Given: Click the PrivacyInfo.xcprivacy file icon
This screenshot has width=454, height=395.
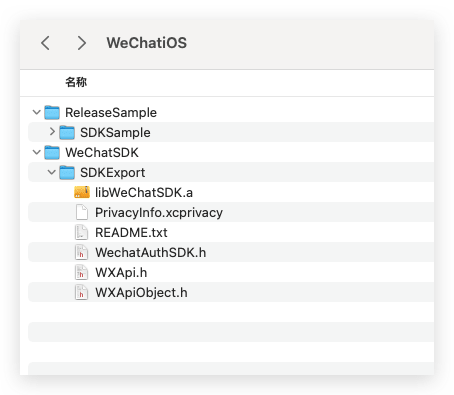Looking at the screenshot, I should 82,212.
